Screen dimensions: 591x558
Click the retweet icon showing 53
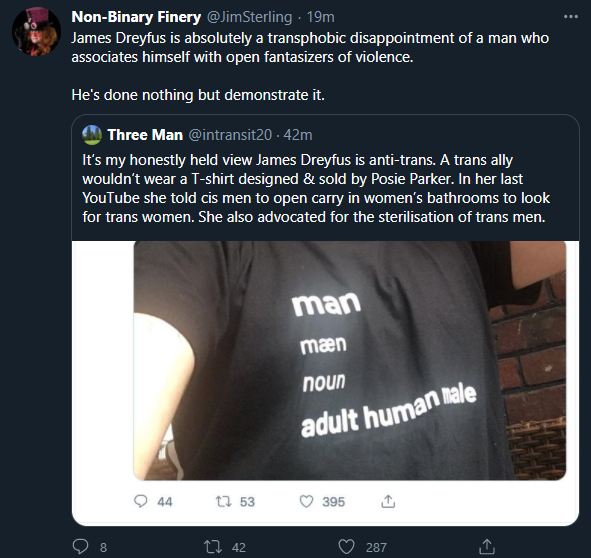pyautogui.click(x=224, y=501)
